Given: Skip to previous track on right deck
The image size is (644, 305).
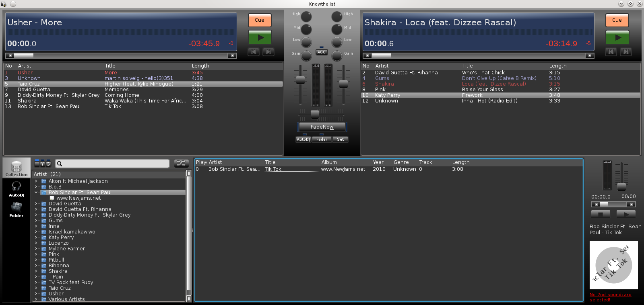Looking at the screenshot, I should [x=611, y=52].
